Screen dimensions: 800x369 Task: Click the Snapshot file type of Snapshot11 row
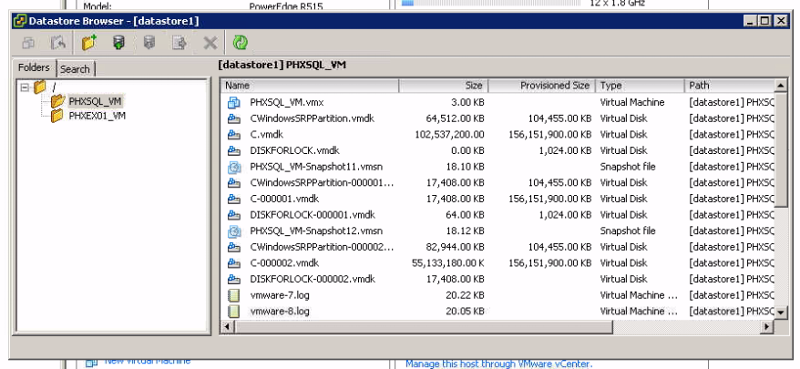(x=627, y=167)
